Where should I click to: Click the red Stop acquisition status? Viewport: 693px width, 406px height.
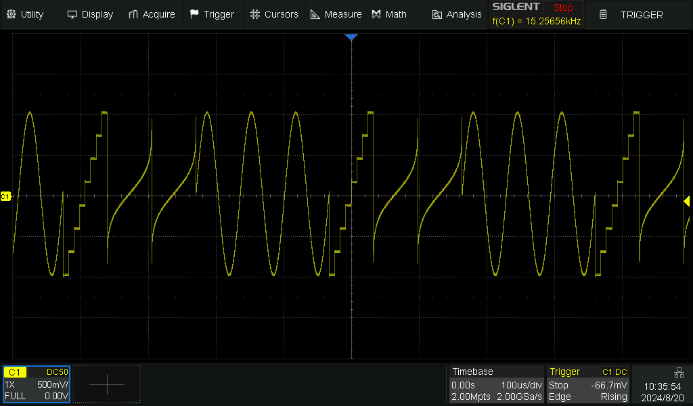pyautogui.click(x=563, y=8)
